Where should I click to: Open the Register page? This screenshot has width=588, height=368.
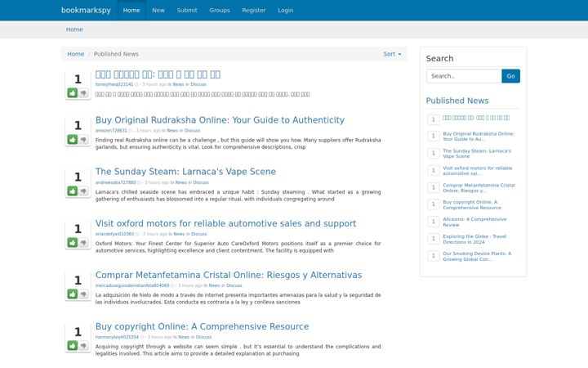coord(254,10)
